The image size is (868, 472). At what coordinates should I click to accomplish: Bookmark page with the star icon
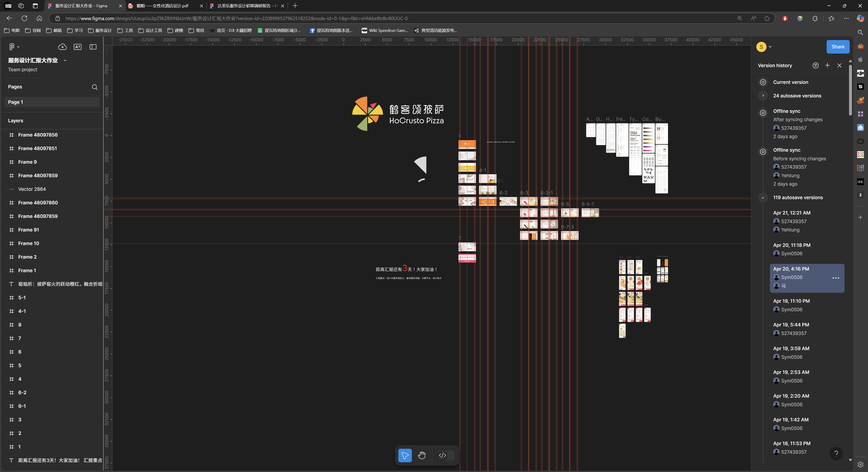767,18
